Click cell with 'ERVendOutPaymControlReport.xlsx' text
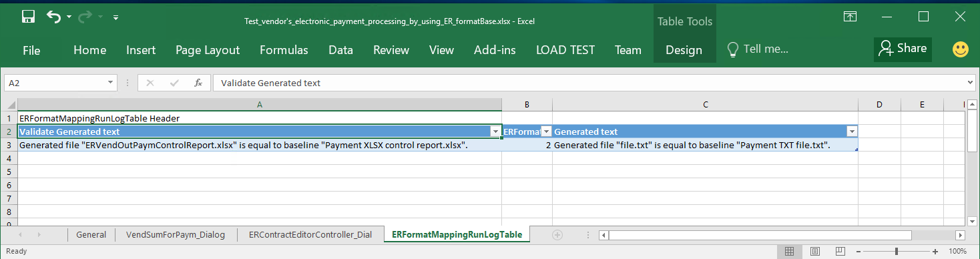Image resolution: width=980 pixels, height=259 pixels. pyautogui.click(x=259, y=145)
